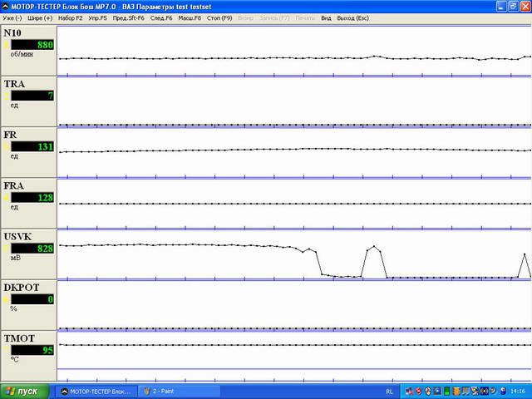Select the FRA parameter label

pos(14,185)
